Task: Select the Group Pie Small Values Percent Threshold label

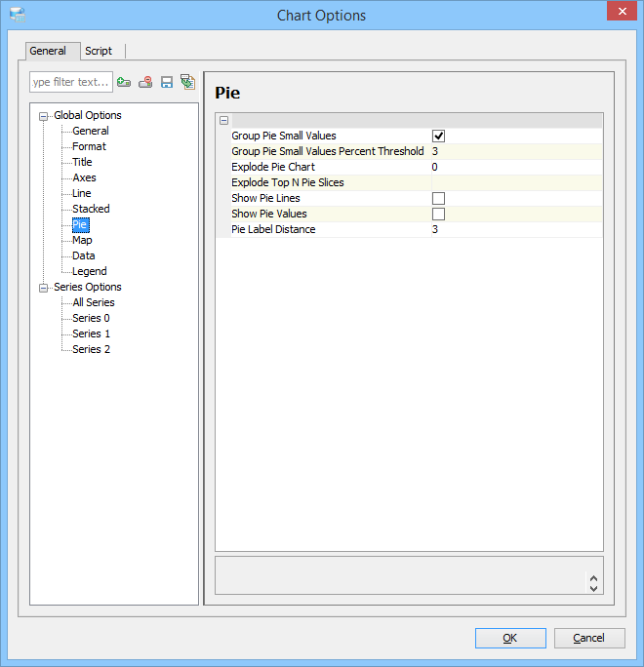Action: (x=328, y=151)
